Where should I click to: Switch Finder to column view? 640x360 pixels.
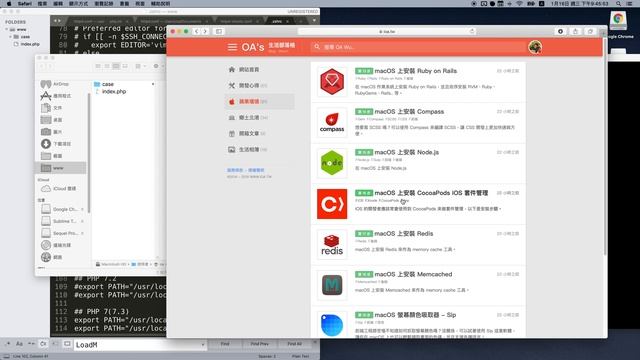[x=116, y=66]
